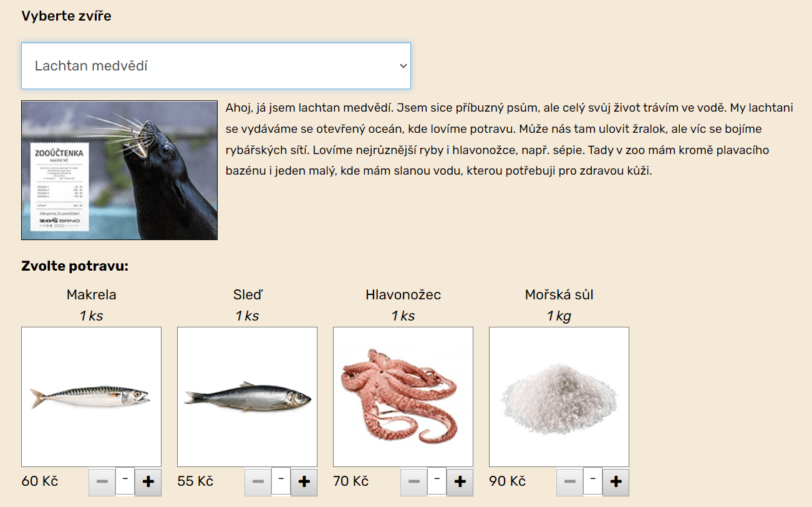Reduce Mořská sůl with minus button
This screenshot has width=812, height=507.
[570, 482]
